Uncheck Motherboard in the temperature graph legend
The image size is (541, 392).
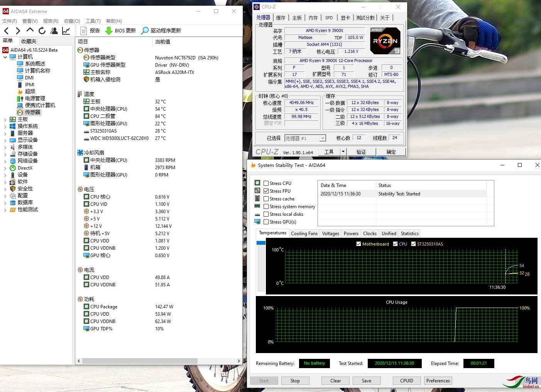(x=359, y=244)
